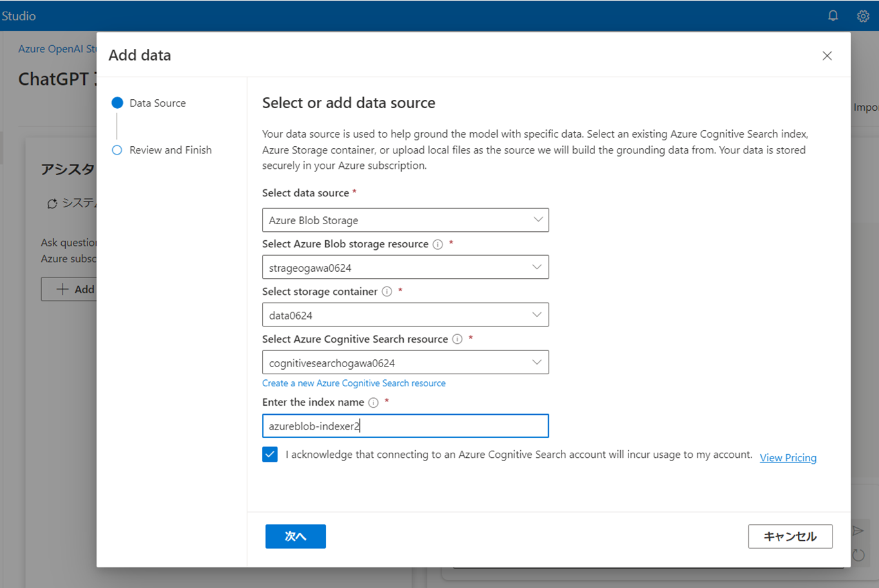Click the info icon next to Select storage container

pos(386,292)
